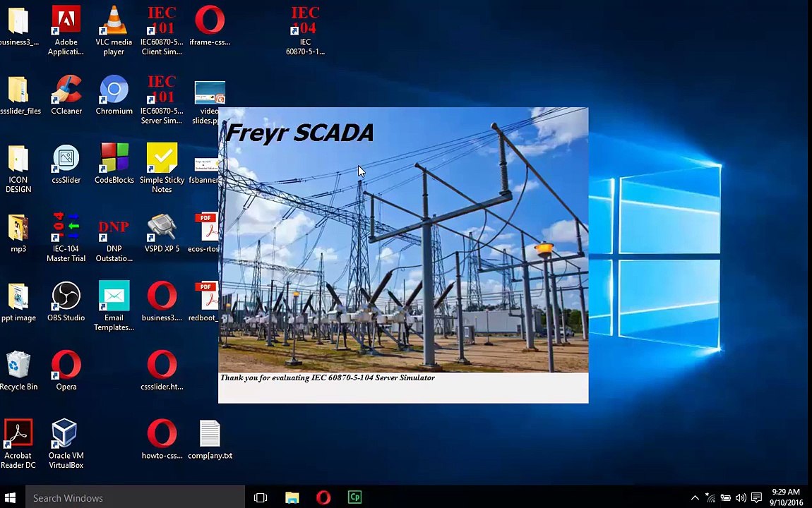The height and width of the screenshot is (508, 812).
Task: Open File Explorer from the taskbar
Action: [x=292, y=497]
